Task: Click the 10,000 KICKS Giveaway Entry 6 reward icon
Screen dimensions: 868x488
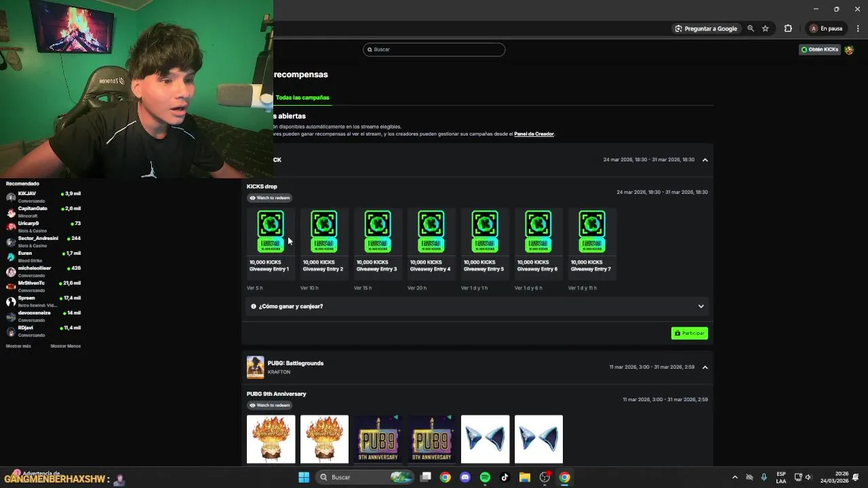Action: click(x=538, y=232)
